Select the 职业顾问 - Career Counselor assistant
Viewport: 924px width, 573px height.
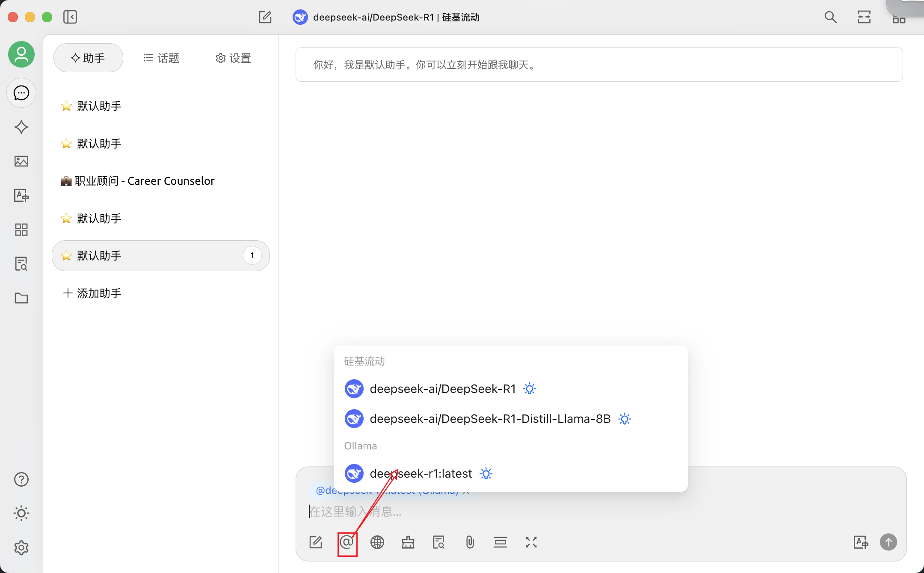click(x=161, y=181)
